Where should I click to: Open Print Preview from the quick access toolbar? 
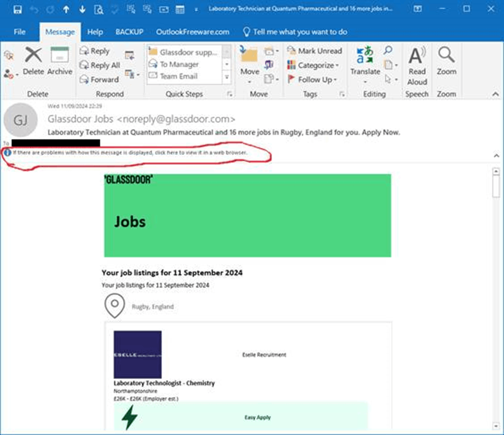[x=98, y=10]
